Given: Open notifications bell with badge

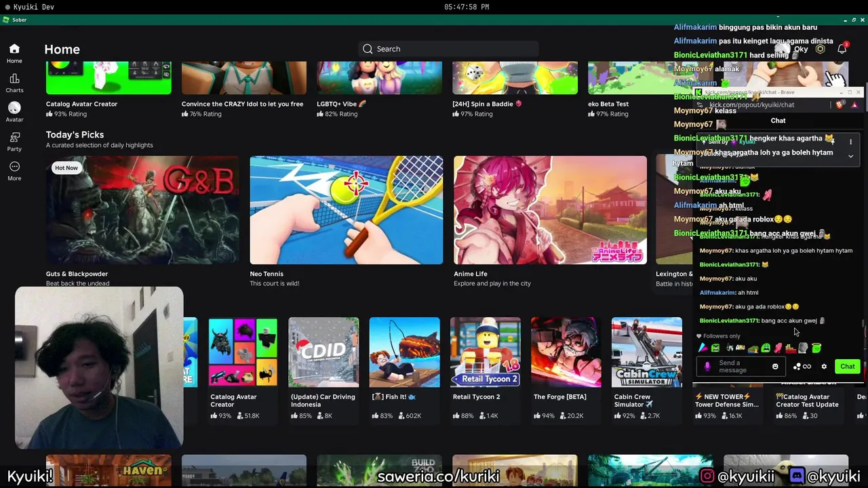Looking at the screenshot, I should [842, 49].
